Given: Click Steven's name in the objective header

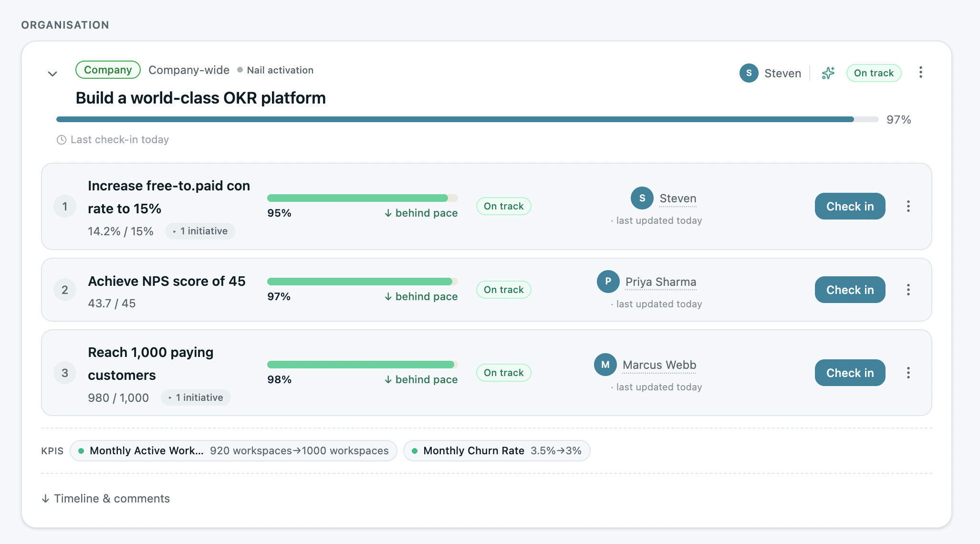Looking at the screenshot, I should [x=782, y=73].
